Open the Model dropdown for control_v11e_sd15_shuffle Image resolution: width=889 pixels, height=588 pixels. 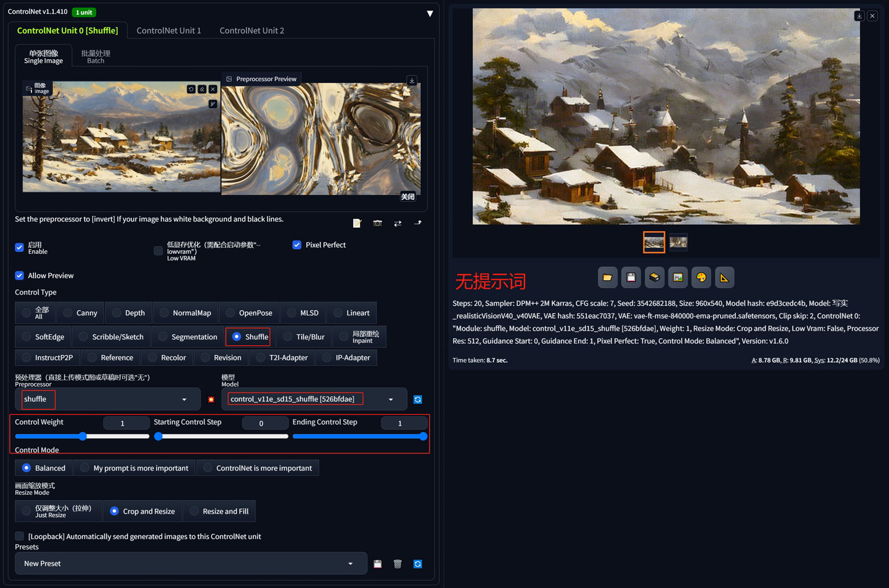pos(314,400)
